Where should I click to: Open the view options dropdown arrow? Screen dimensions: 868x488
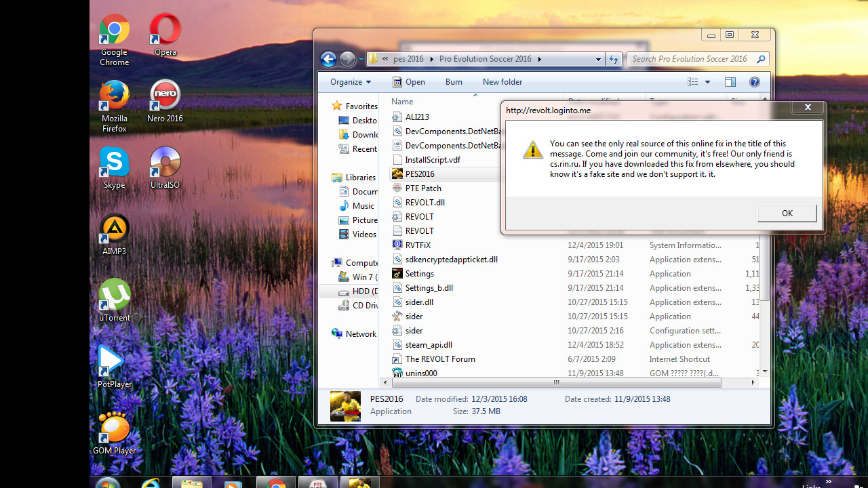tap(707, 82)
